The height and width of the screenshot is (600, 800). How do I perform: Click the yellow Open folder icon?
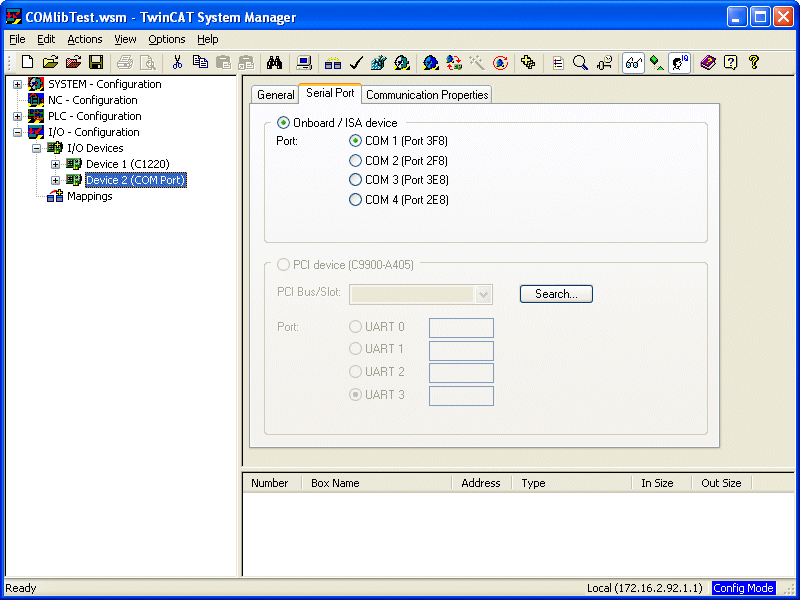click(x=51, y=63)
